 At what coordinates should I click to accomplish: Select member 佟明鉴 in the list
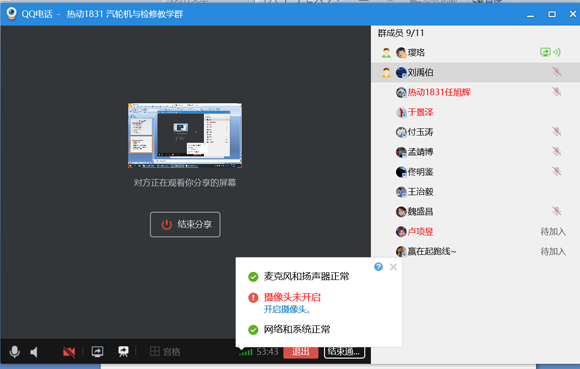(475, 172)
